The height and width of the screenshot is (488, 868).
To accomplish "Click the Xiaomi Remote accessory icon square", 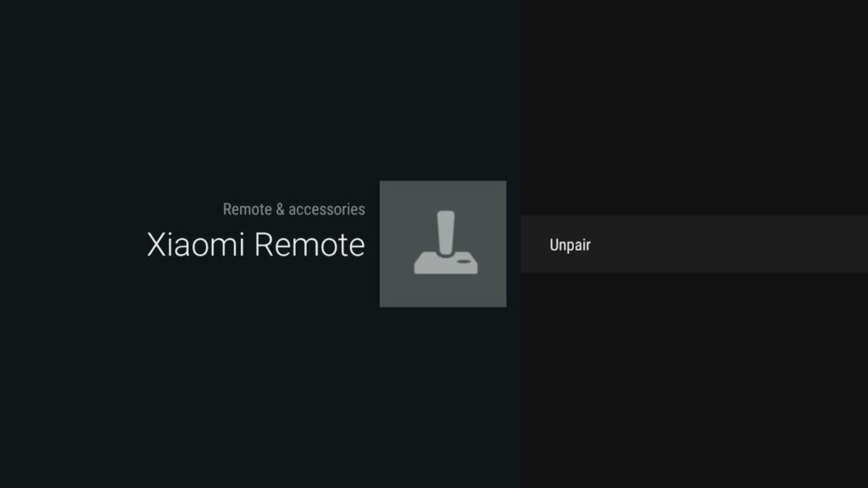I will (x=442, y=243).
